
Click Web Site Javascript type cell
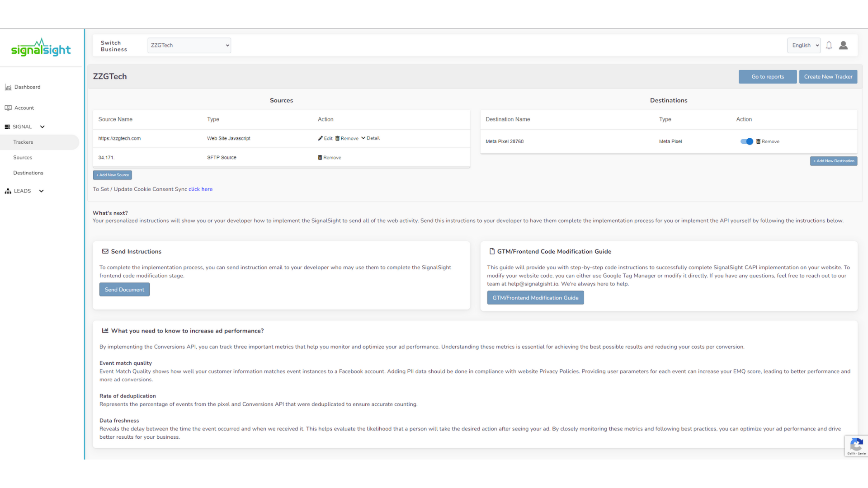click(x=229, y=138)
